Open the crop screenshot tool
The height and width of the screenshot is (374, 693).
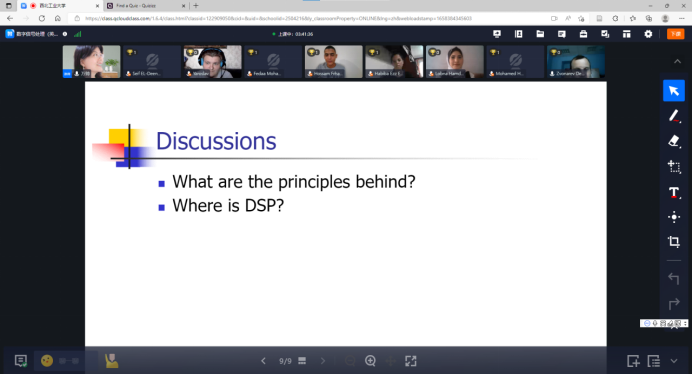(x=674, y=241)
